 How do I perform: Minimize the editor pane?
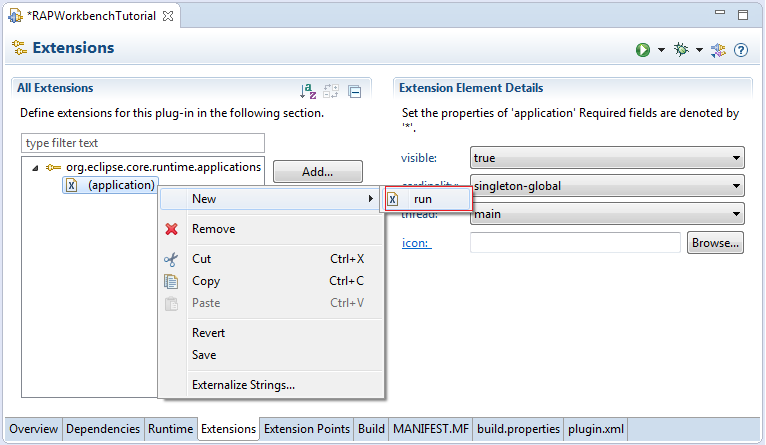pyautogui.click(x=720, y=13)
